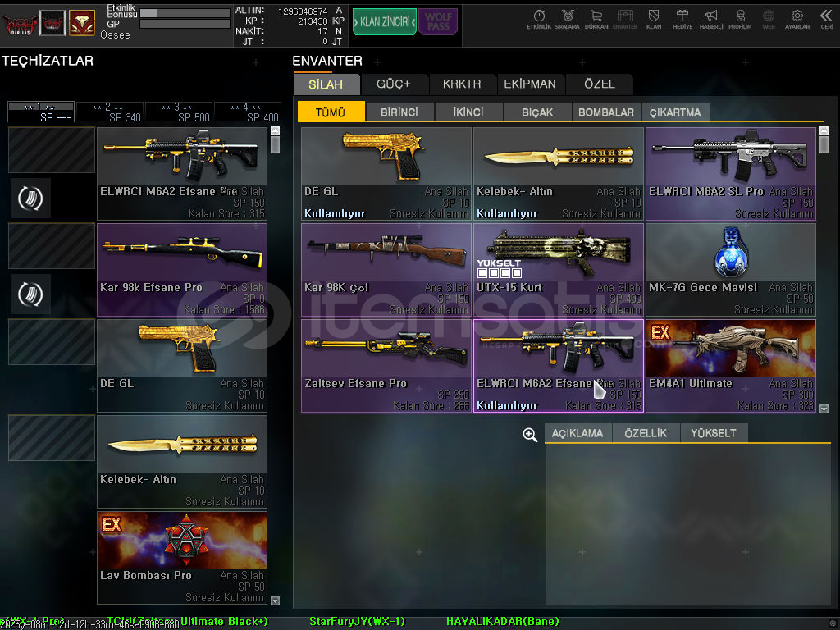Click equipped Kar 98k Efsane Pro
Image resolution: width=840 pixels, height=630 pixels.
[x=182, y=270]
